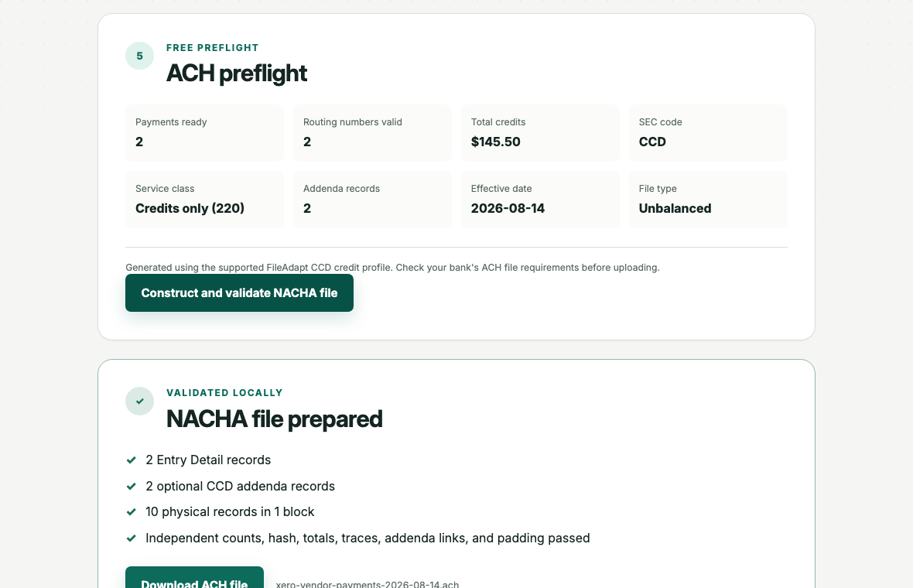Click checkmark beside independent counts passed line

[131, 538]
